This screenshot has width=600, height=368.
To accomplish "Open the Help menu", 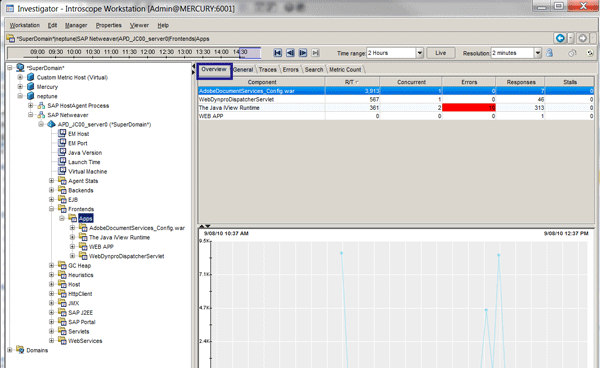I will [163, 25].
